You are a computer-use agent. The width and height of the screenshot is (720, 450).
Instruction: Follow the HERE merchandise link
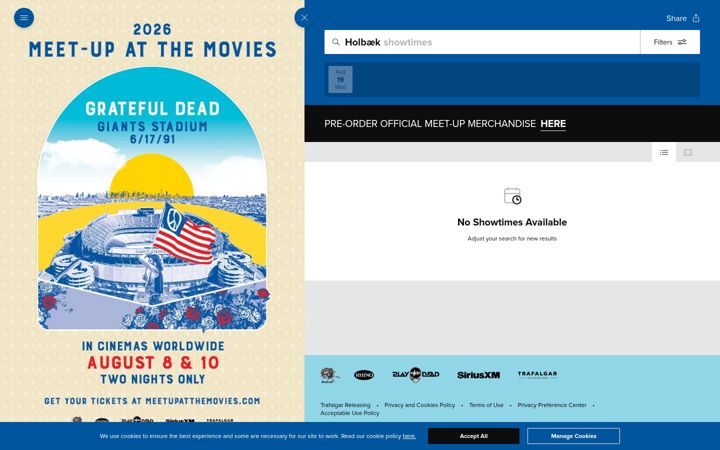click(553, 124)
